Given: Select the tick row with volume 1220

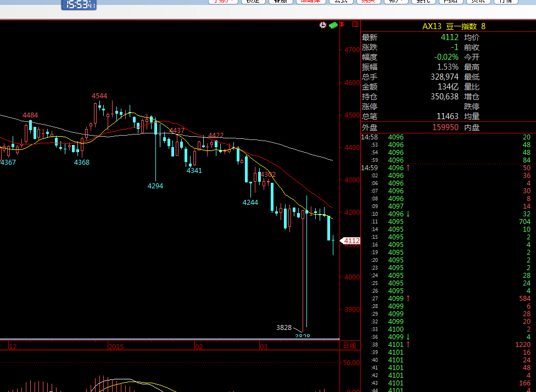Looking at the screenshot, I should 448,345.
